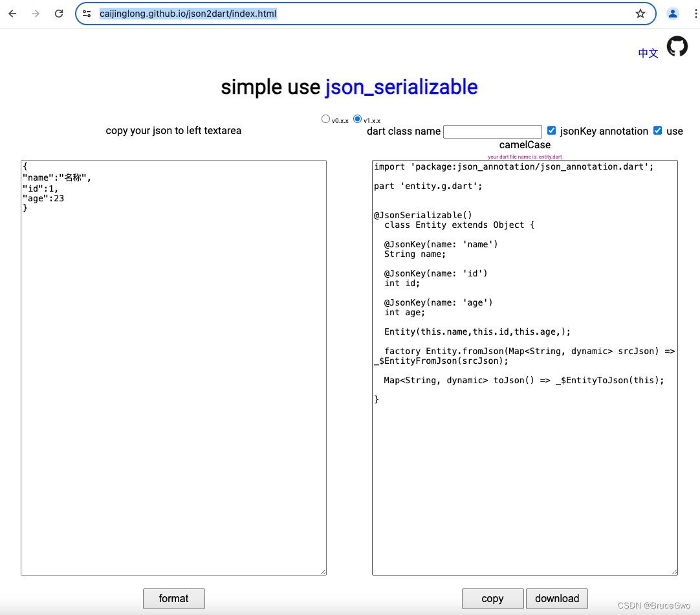
Task: Bookmark this page with the star icon
Action: click(640, 14)
